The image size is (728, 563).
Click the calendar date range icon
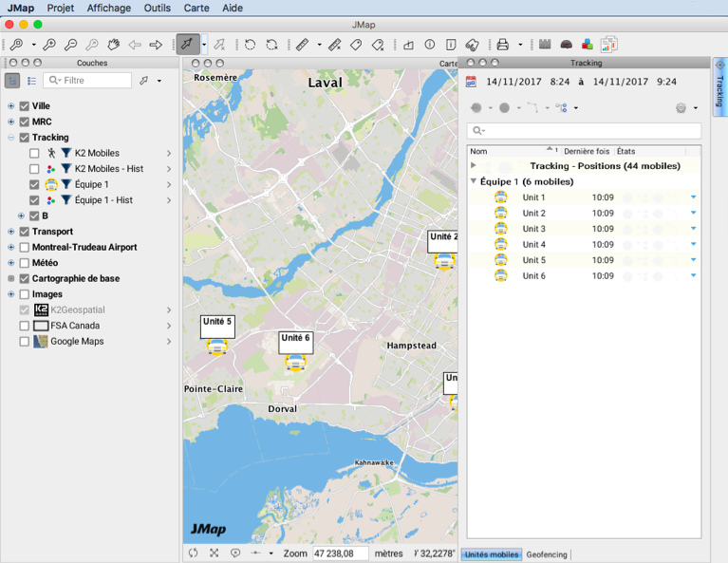[x=472, y=83]
